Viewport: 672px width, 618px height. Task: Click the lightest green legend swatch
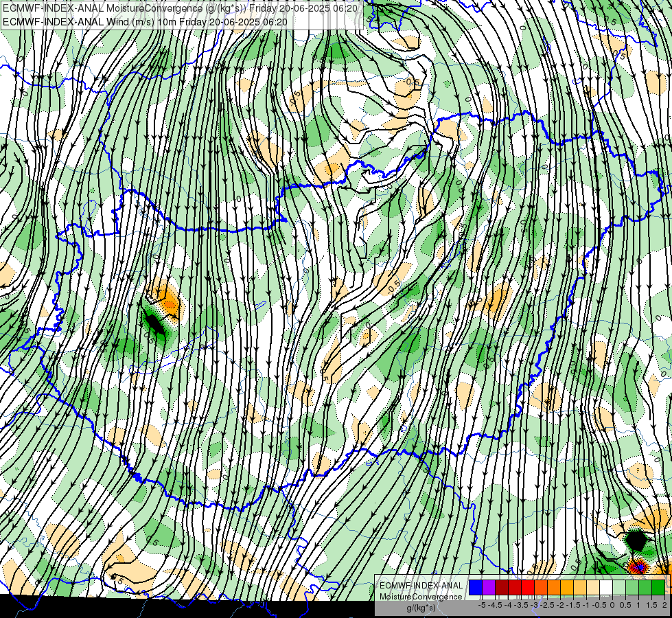[619, 587]
